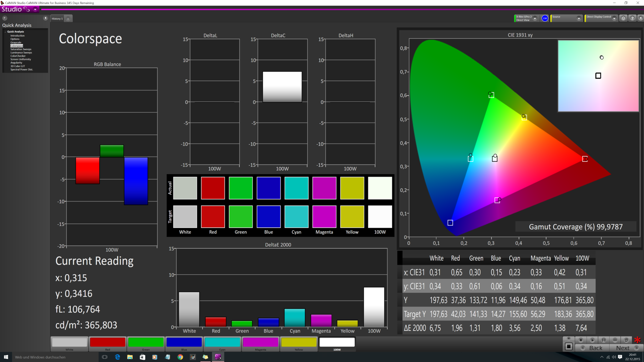Select Saturation Sweeps in the workflow list
This screenshot has height=362, width=644.
pos(21,49)
